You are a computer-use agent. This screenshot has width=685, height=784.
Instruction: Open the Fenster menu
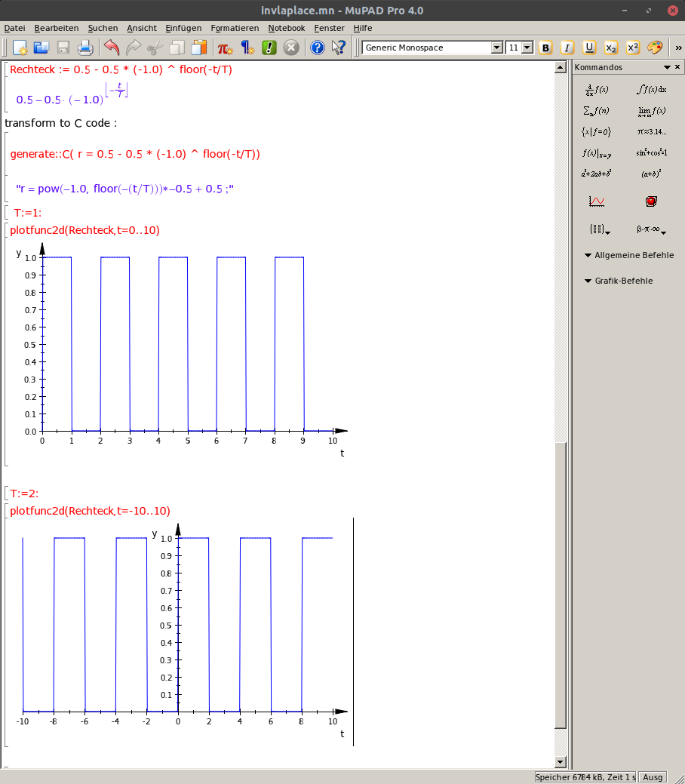[329, 28]
